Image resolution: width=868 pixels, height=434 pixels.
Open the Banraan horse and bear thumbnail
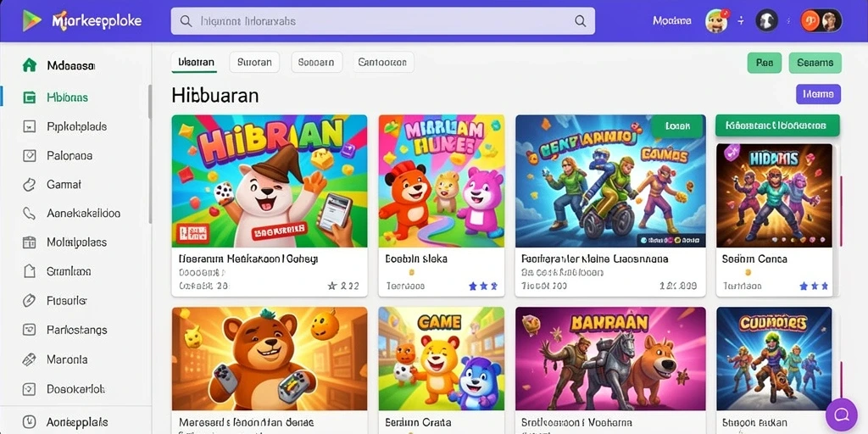tap(610, 359)
